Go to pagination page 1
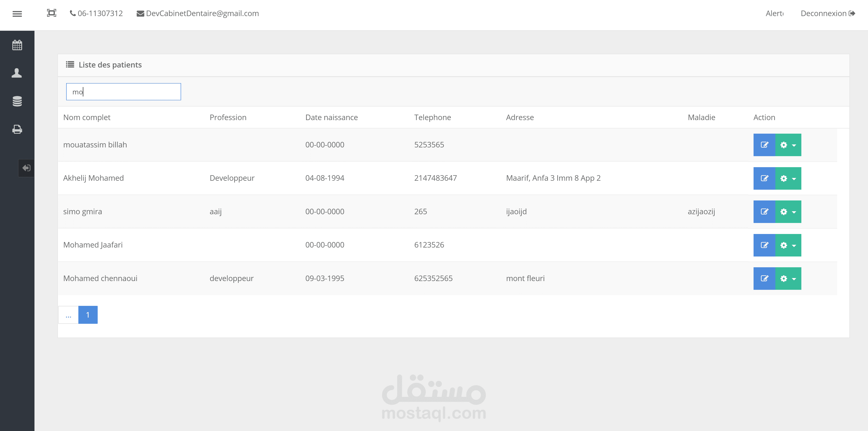 point(88,315)
